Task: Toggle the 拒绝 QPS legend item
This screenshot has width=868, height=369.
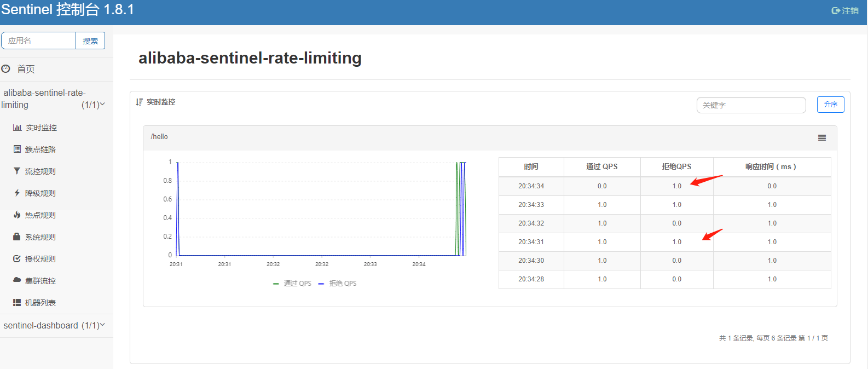Action: pyautogui.click(x=337, y=284)
